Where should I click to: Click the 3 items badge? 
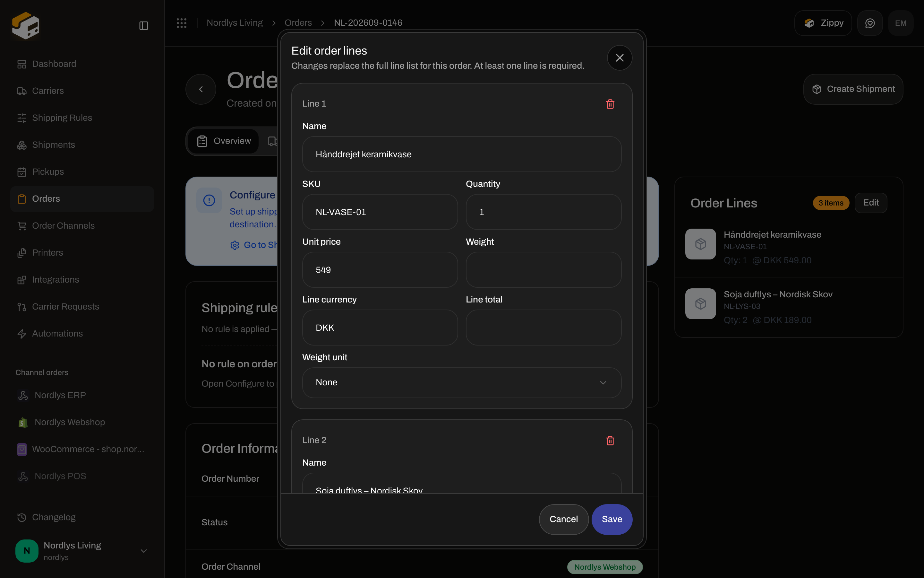pos(831,203)
